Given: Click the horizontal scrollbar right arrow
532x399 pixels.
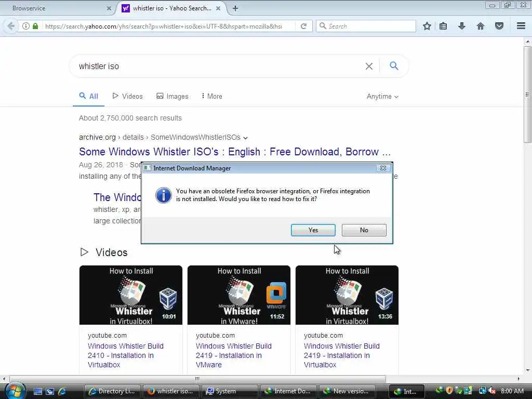Looking at the screenshot, I should click(518, 379).
